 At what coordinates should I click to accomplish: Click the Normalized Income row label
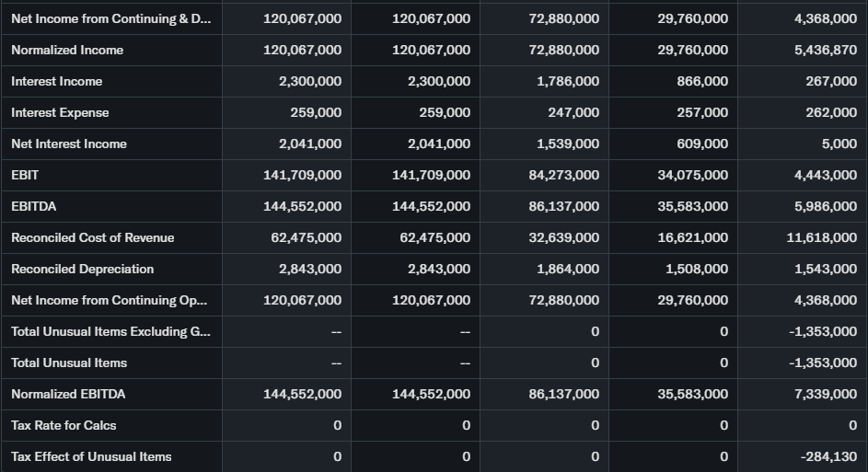(67, 50)
